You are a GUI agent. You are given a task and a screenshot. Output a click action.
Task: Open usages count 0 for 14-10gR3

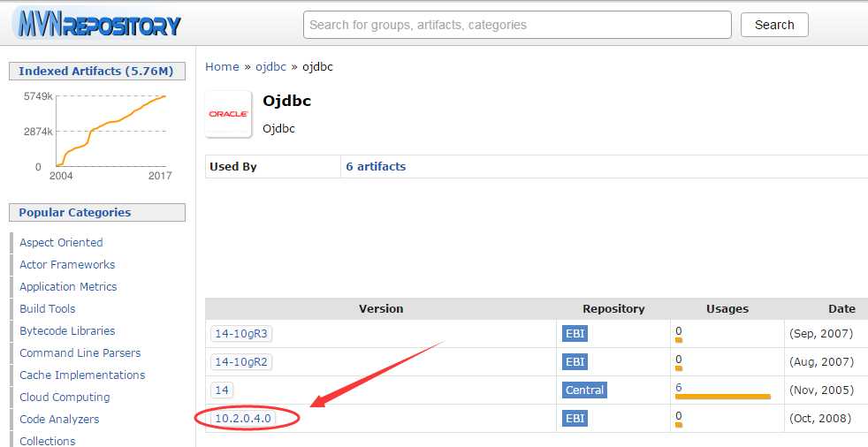tap(679, 330)
